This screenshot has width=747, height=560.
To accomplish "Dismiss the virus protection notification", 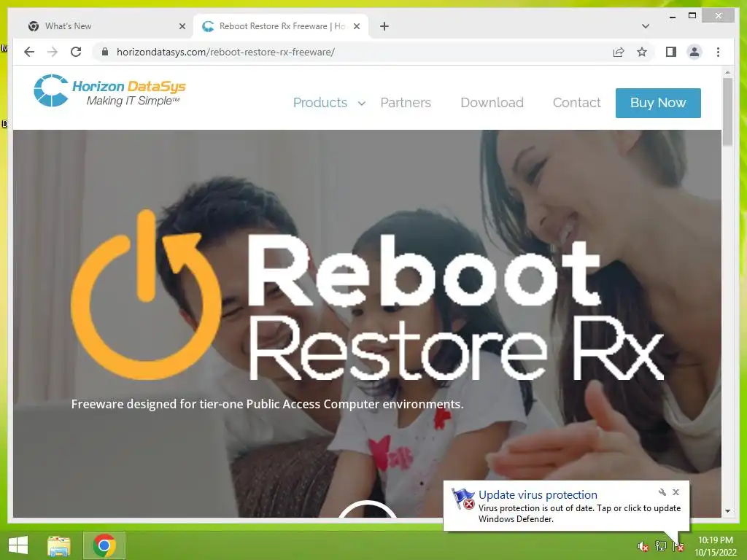I will pos(676,492).
